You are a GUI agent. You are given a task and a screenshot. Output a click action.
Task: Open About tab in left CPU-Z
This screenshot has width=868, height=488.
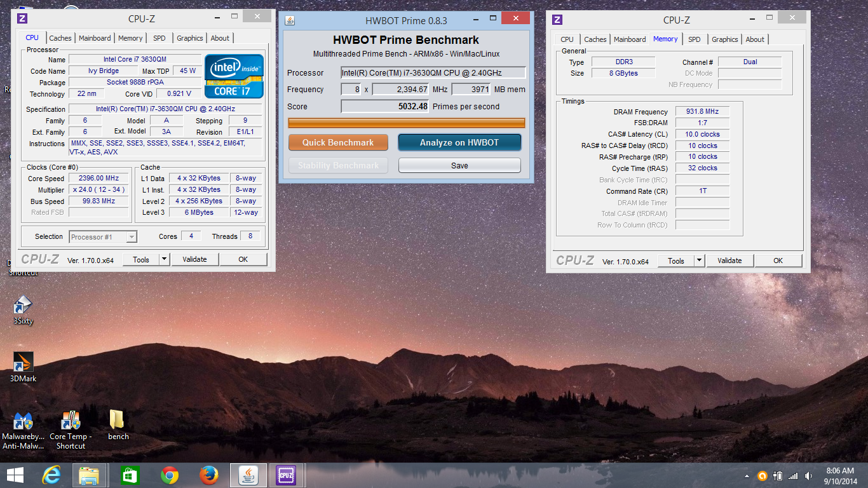click(x=220, y=38)
